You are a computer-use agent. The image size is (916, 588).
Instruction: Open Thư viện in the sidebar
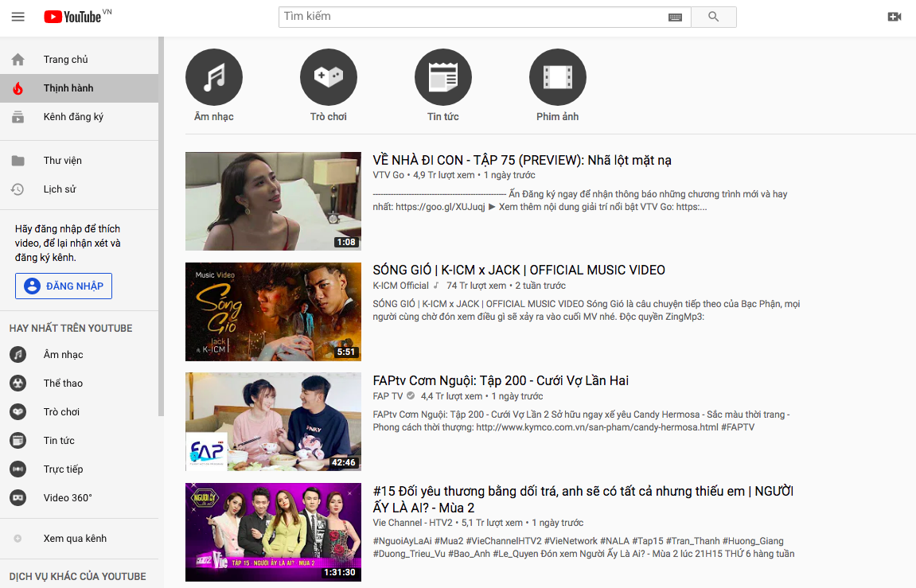point(79,161)
